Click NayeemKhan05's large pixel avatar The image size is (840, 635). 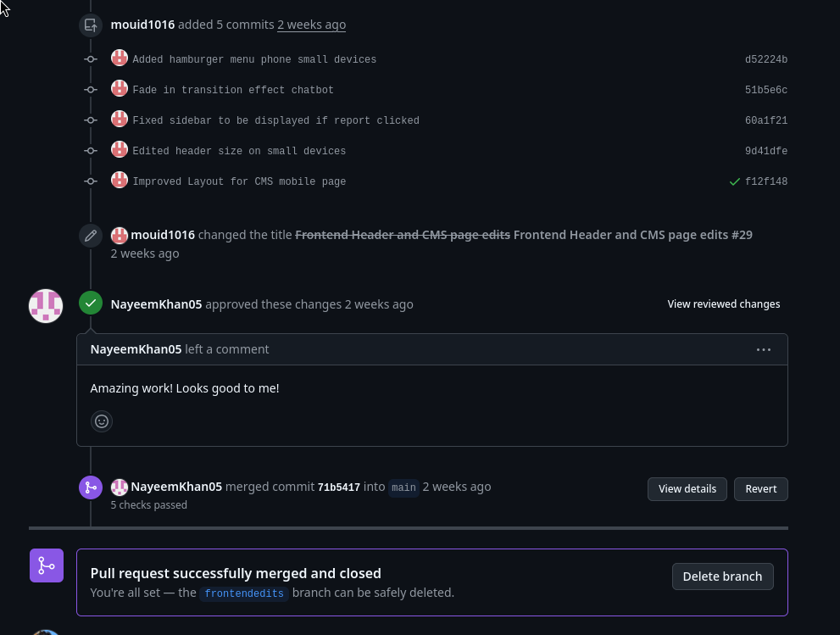[46, 306]
